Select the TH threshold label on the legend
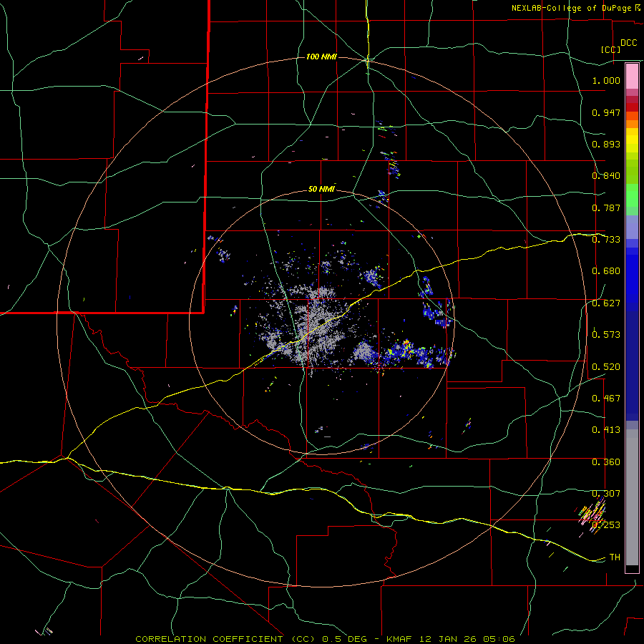Image resolution: width=644 pixels, height=644 pixels. [615, 557]
